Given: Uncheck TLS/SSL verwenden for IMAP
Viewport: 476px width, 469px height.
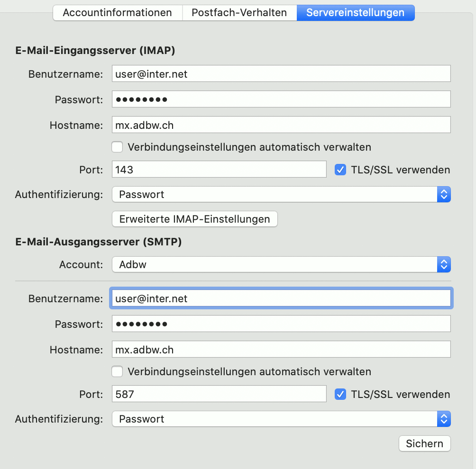Looking at the screenshot, I should [340, 170].
